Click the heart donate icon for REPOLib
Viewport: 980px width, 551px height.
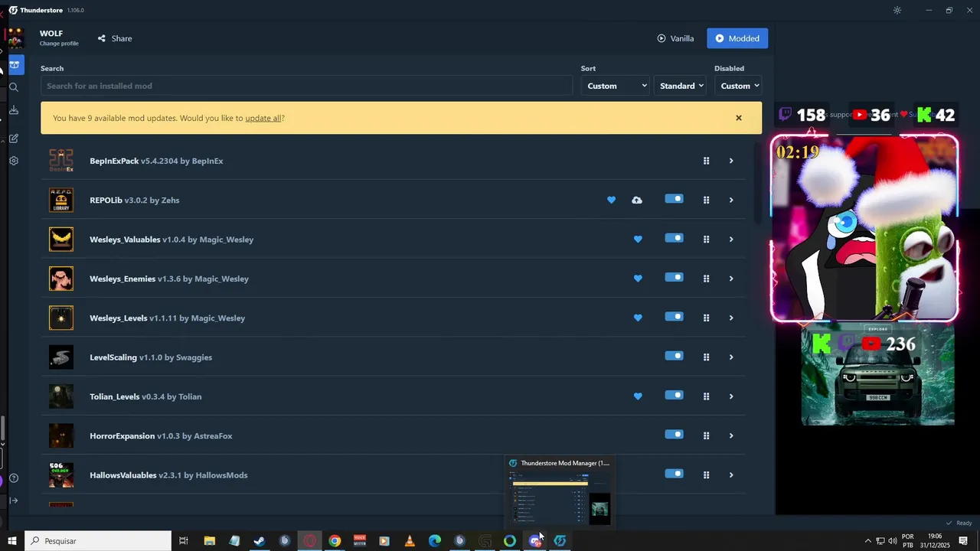(611, 200)
